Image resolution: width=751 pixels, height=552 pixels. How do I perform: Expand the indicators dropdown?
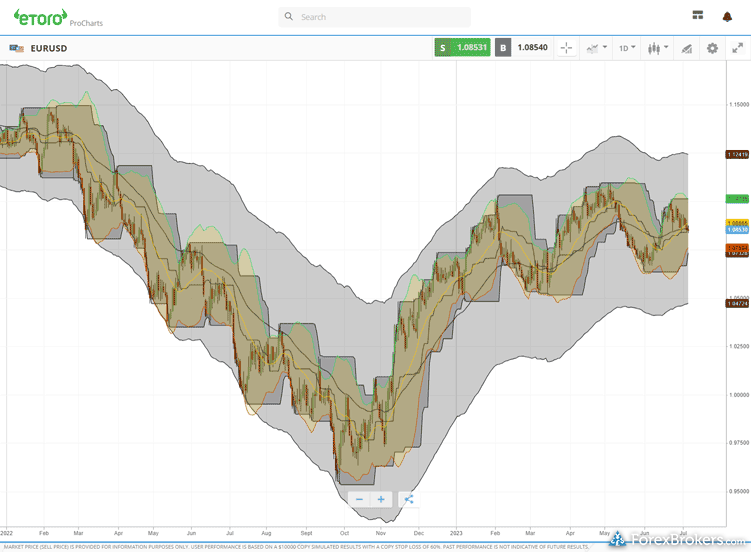coord(597,47)
